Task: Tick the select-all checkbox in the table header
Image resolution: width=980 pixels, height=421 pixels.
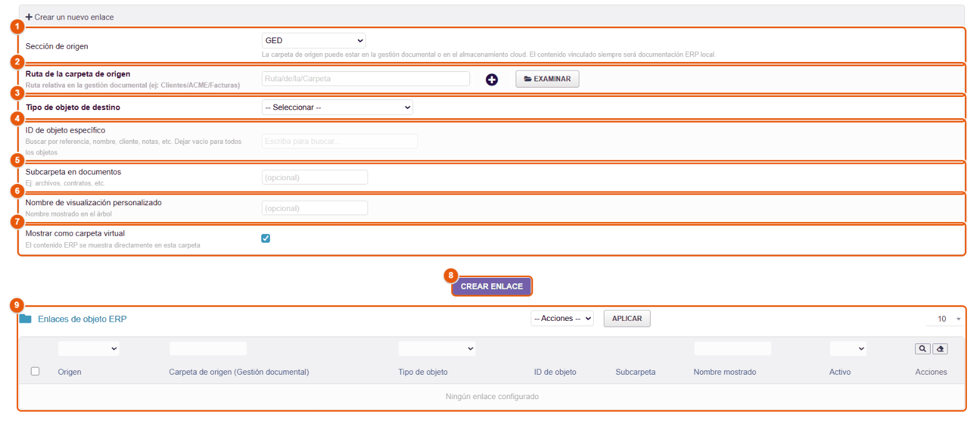Action: click(36, 372)
